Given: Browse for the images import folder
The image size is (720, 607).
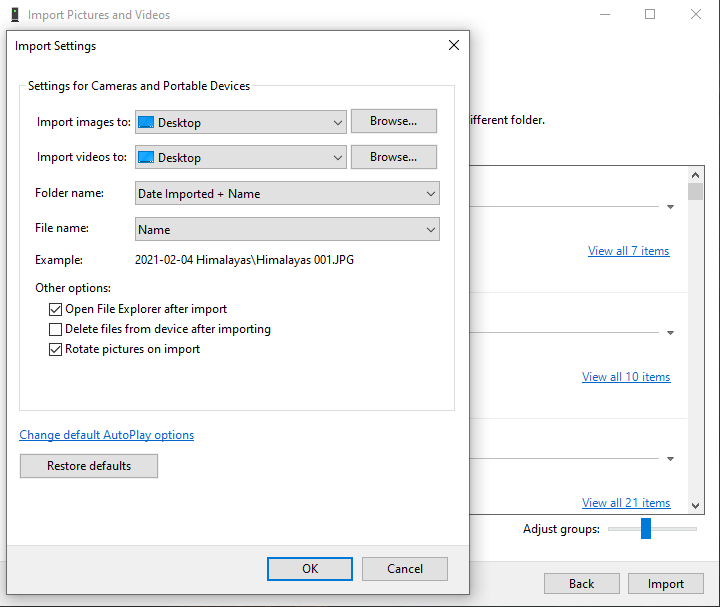Looking at the screenshot, I should point(393,121).
